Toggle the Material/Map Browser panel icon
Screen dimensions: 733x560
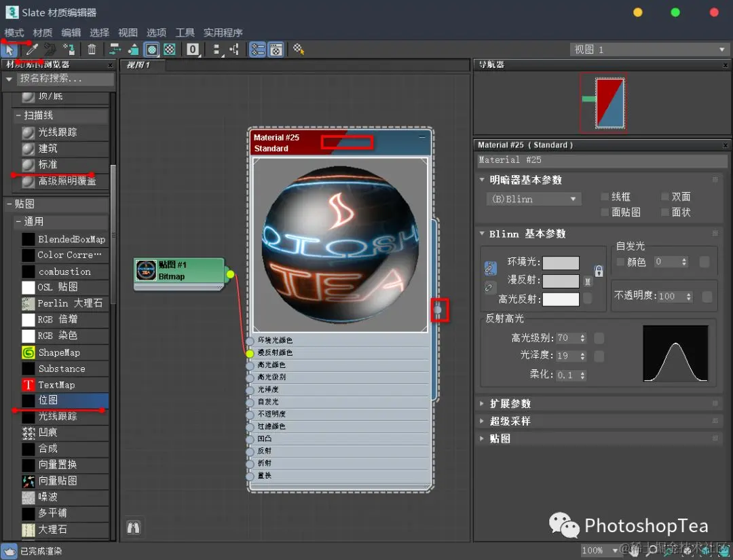coord(258,49)
